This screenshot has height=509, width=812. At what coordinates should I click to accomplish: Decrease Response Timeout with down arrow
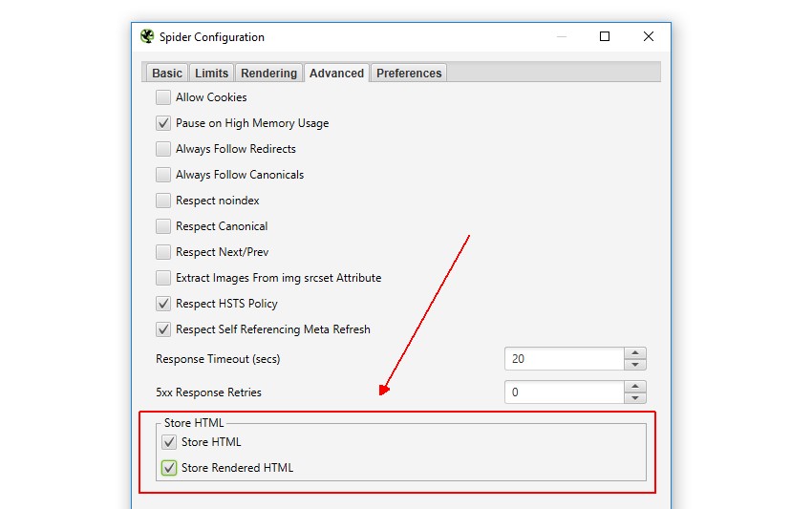[x=635, y=365]
